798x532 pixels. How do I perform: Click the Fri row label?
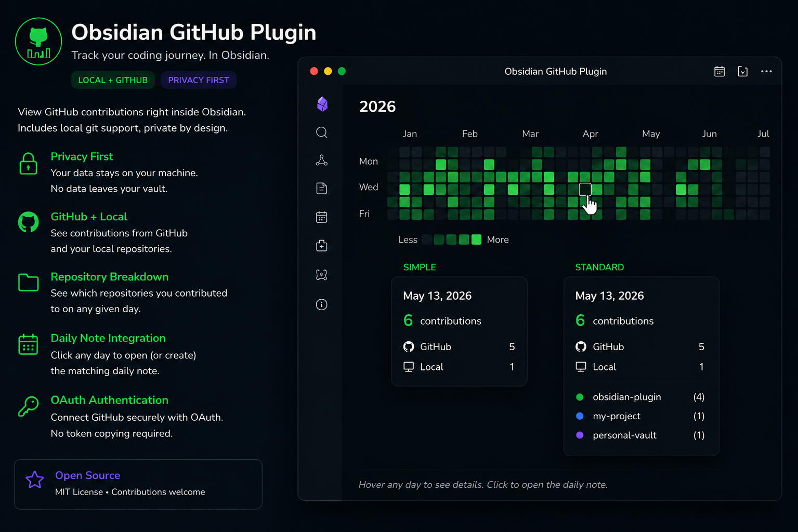click(x=364, y=214)
